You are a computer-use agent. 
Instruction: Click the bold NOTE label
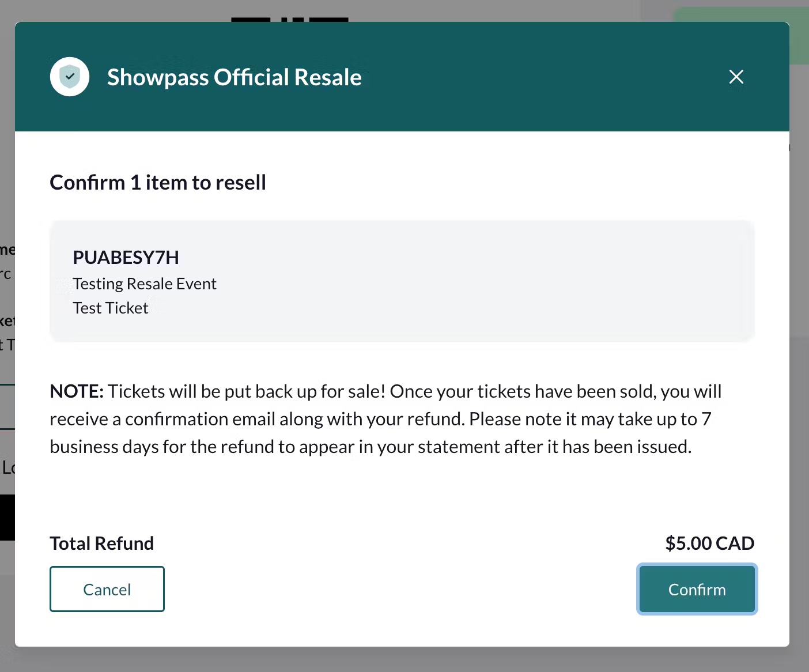tap(77, 391)
